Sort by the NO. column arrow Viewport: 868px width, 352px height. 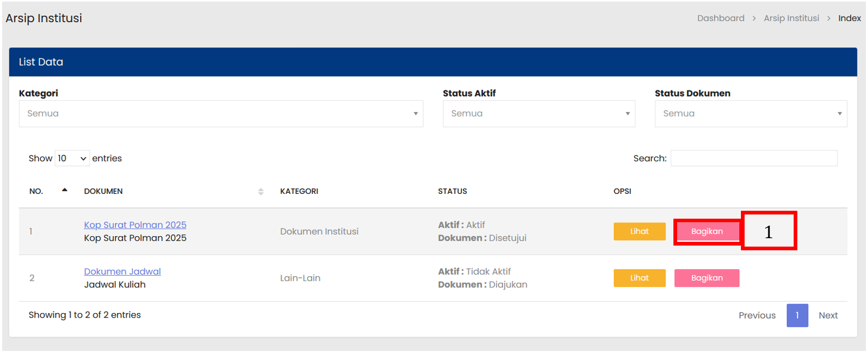[x=64, y=190]
